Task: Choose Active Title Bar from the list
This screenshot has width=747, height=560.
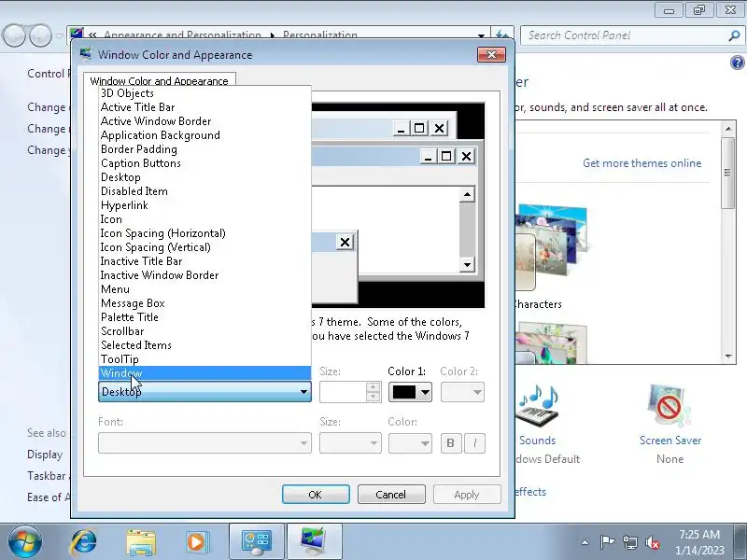Action: click(204, 107)
